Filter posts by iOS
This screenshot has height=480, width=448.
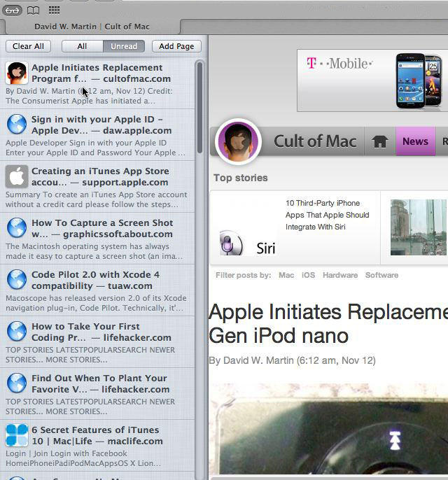(308, 275)
